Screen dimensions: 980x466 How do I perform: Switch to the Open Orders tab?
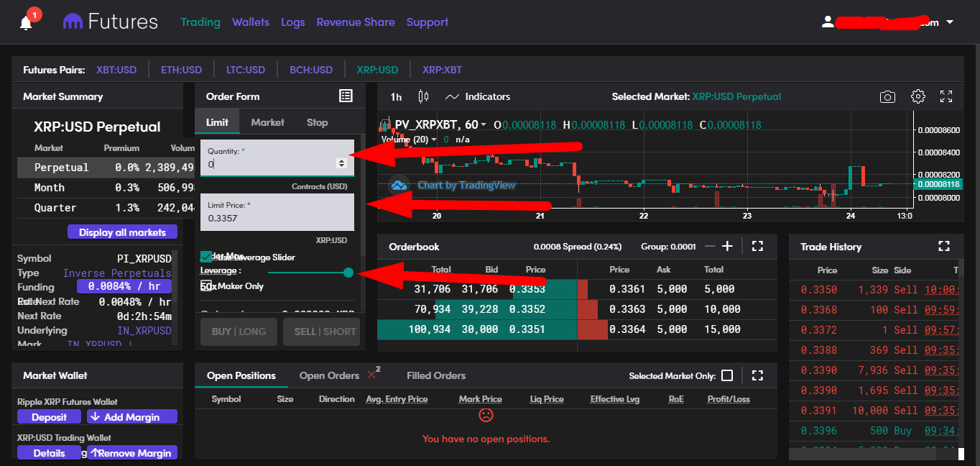(329, 375)
